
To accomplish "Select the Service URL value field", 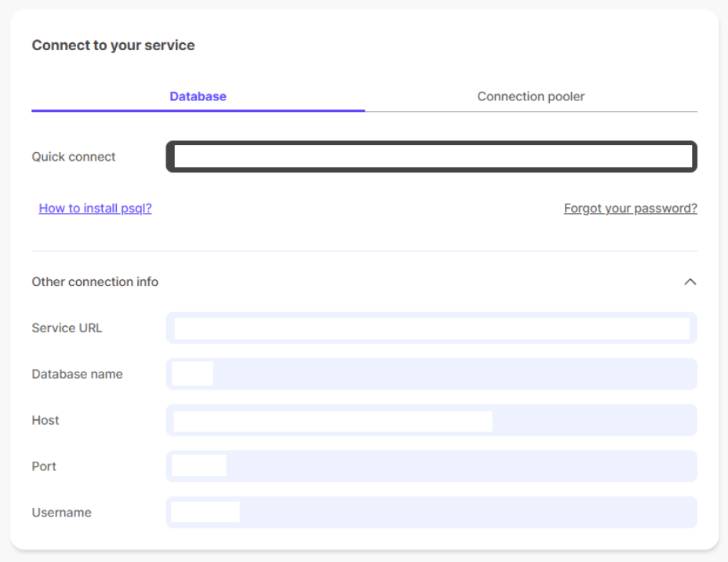I will [x=431, y=328].
